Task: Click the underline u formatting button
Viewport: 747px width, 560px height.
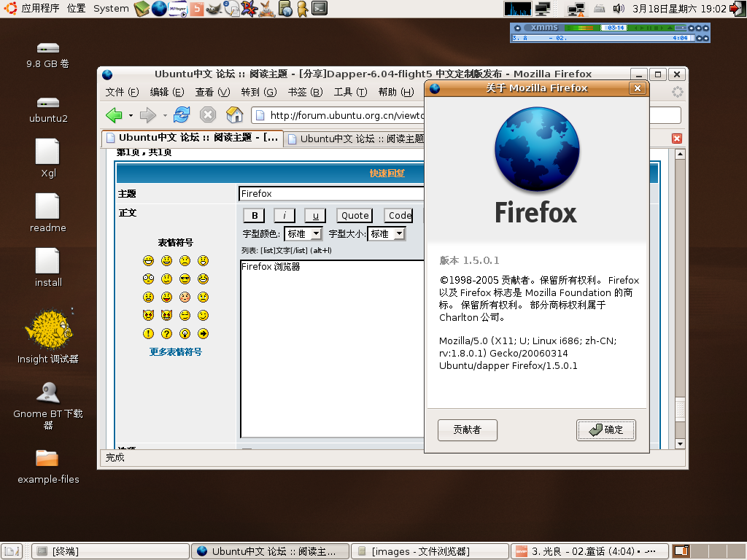Action: pos(315,216)
